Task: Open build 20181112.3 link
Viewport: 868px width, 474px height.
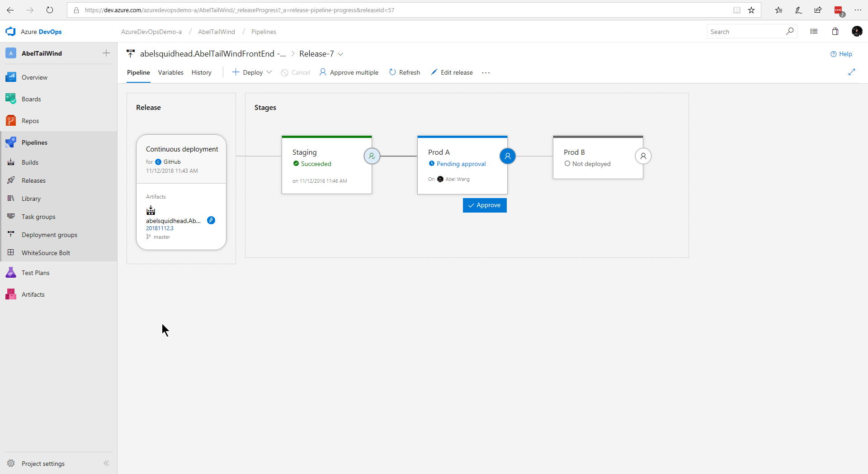Action: coord(160,228)
